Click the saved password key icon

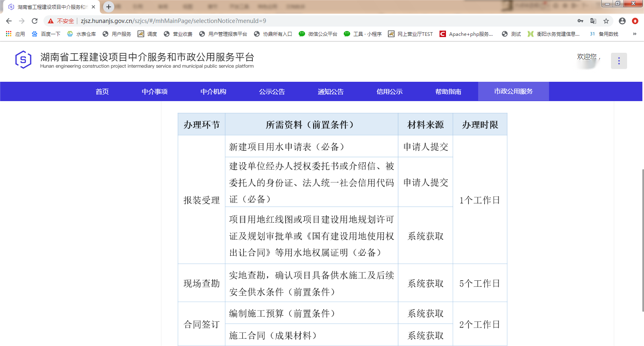[580, 21]
